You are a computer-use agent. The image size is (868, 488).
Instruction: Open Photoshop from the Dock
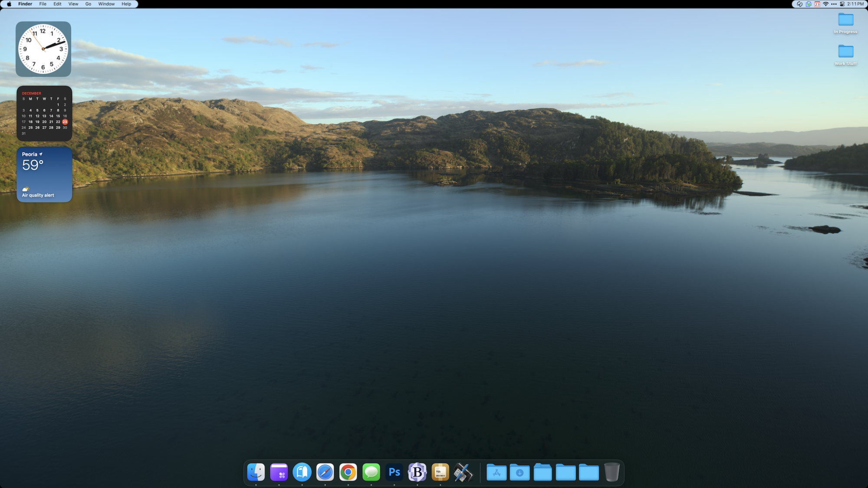click(x=394, y=472)
